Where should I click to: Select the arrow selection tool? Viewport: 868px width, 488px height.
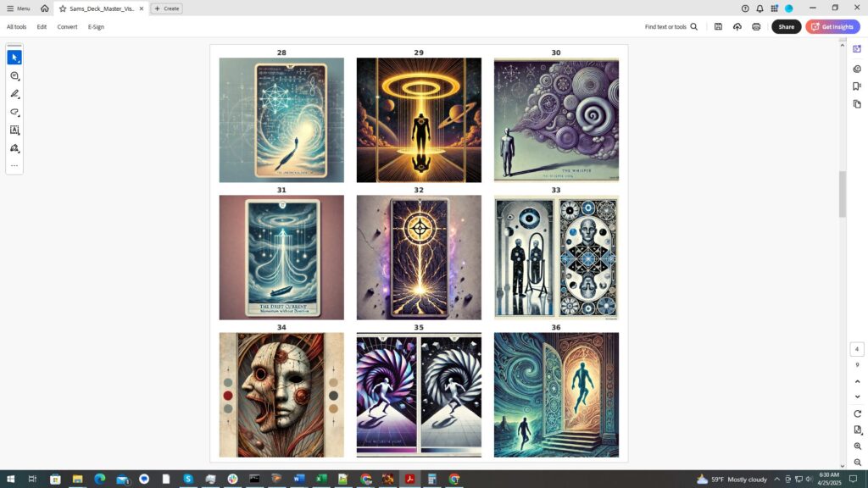pyautogui.click(x=14, y=58)
